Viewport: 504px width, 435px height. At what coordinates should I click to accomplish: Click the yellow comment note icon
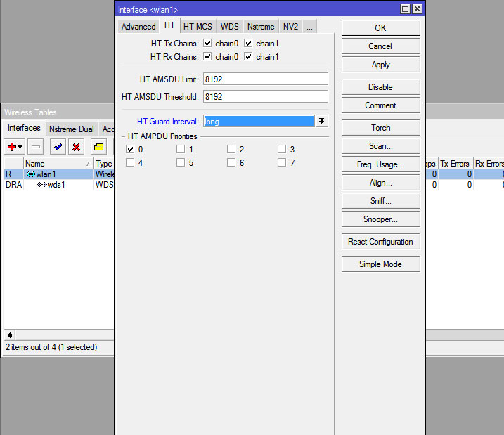coord(98,147)
